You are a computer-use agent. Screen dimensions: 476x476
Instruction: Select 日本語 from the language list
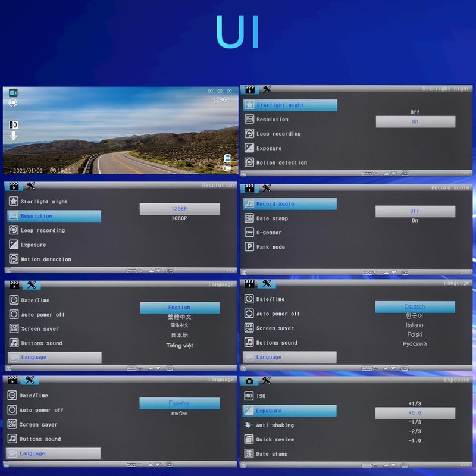[x=179, y=335]
